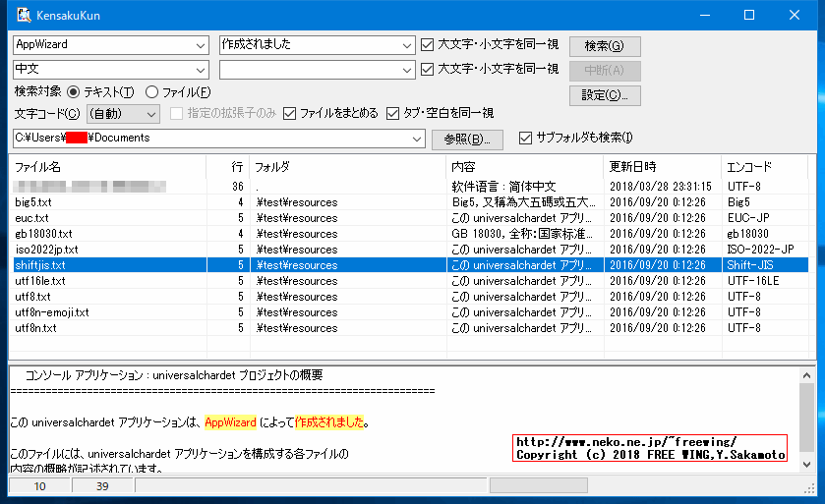This screenshot has width=825, height=504.
Task: Click highlighted AppWizard word in preview
Action: point(230,422)
